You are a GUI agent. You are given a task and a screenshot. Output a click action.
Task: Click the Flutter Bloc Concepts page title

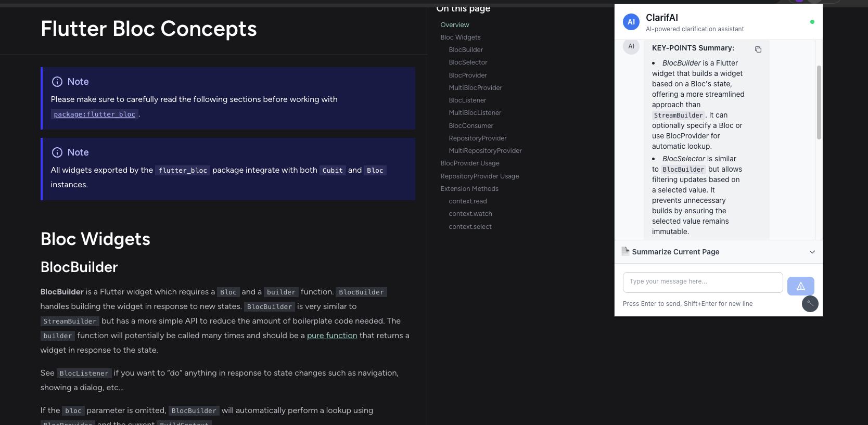point(149,29)
